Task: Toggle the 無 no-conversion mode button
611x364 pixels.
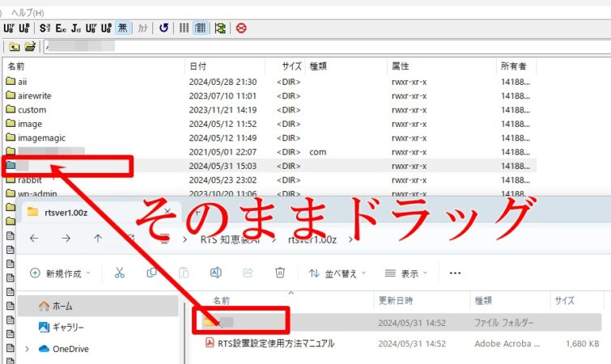Action: click(x=122, y=28)
